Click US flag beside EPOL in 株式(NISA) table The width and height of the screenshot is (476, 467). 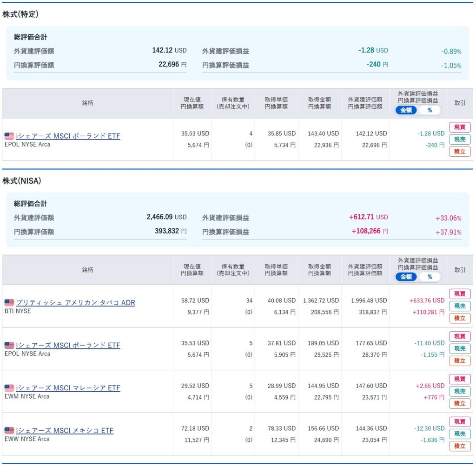point(9,346)
